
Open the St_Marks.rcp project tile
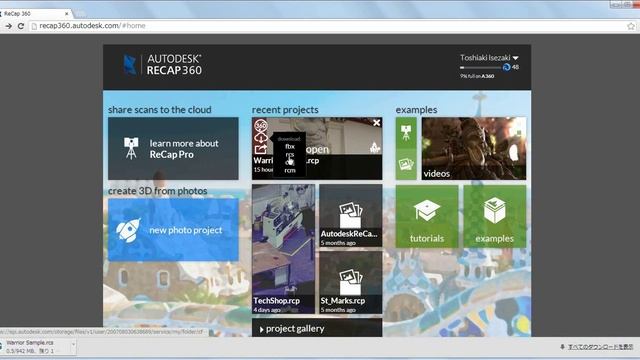pyautogui.click(x=351, y=282)
